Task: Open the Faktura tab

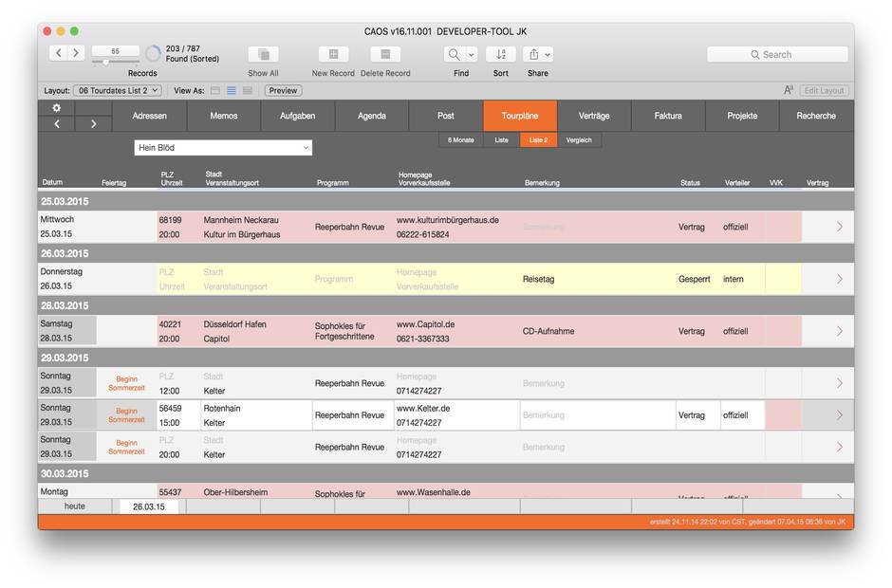Action: [668, 116]
